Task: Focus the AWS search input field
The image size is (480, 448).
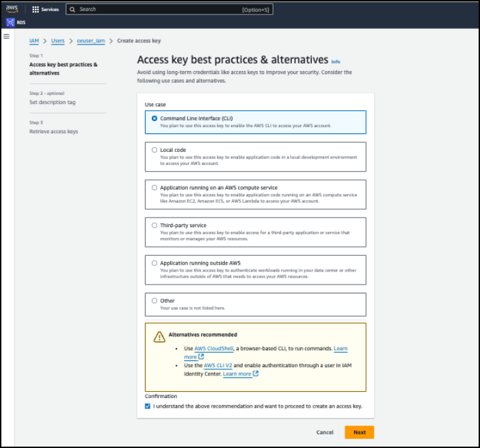Action: [x=157, y=10]
